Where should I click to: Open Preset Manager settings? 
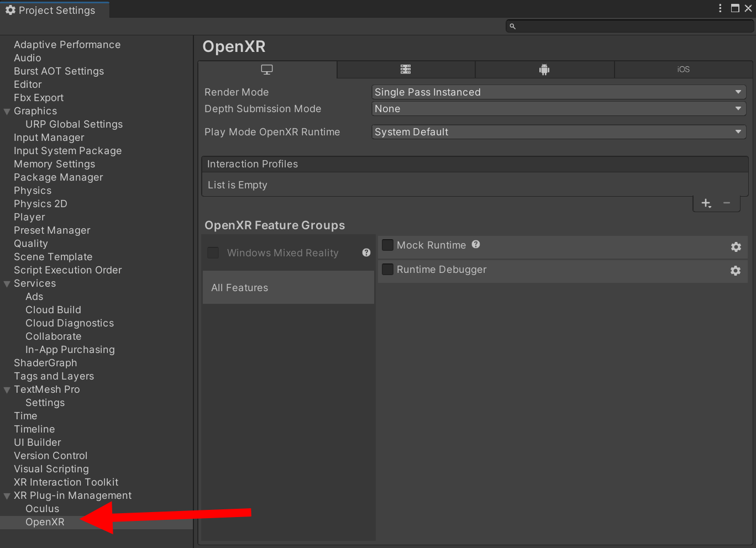click(x=52, y=230)
